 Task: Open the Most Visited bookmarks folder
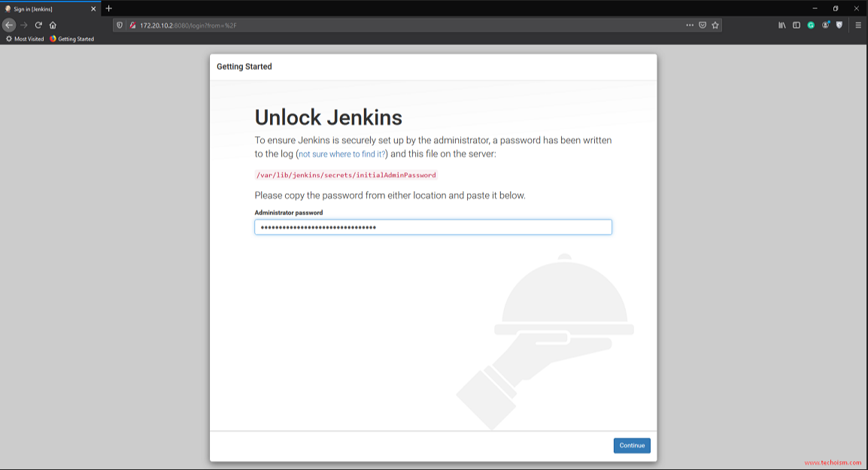click(25, 39)
